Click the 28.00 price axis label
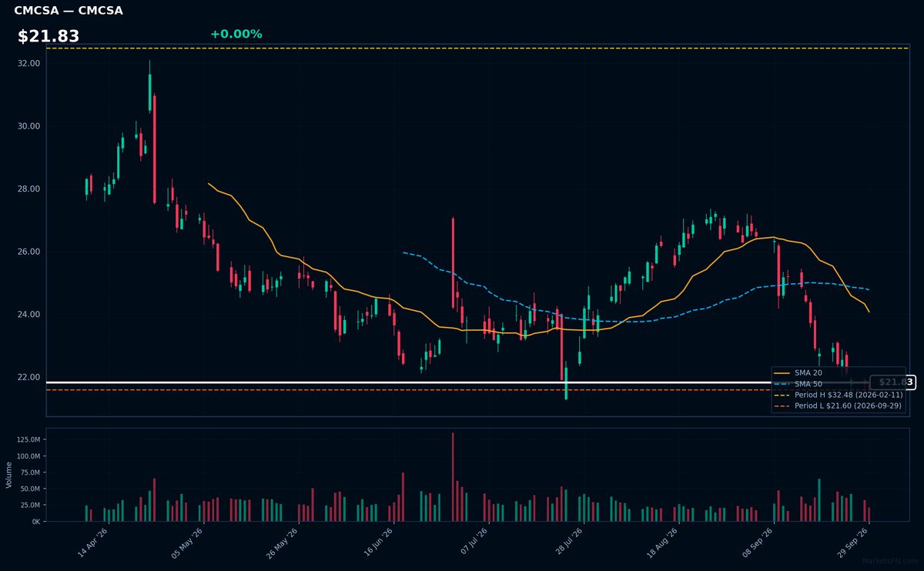This screenshot has height=571, width=924. (29, 189)
